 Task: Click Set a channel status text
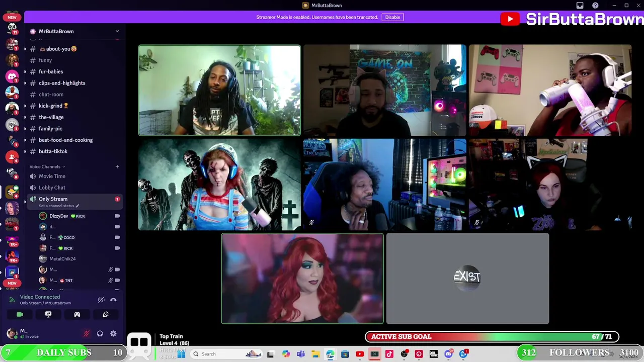(56, 206)
